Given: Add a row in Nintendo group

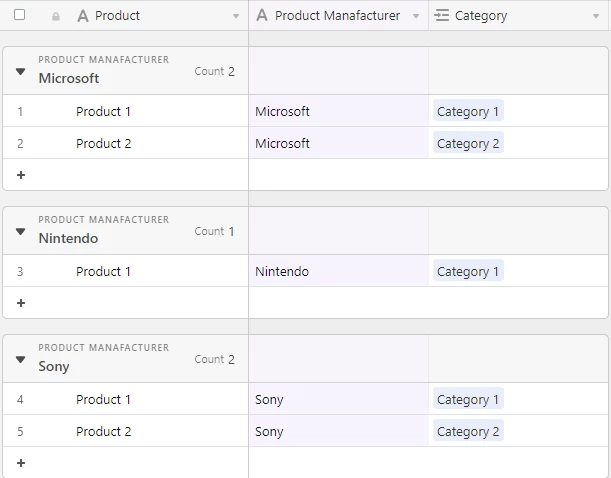Looking at the screenshot, I should click(x=21, y=303).
